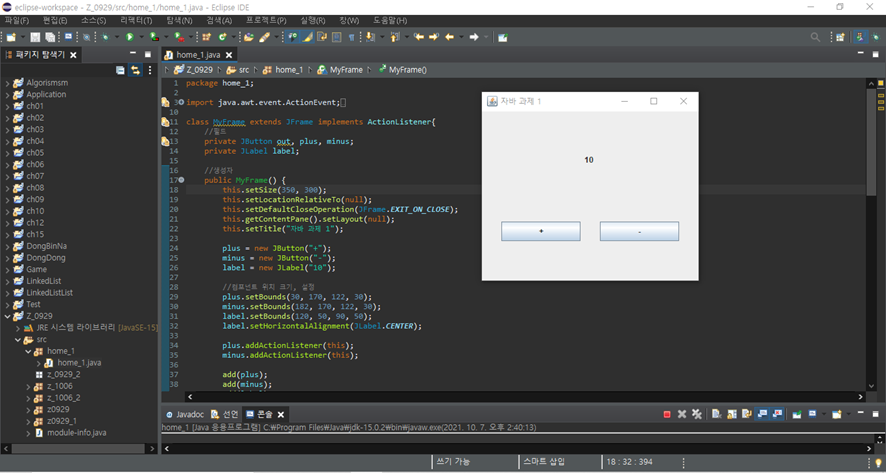Click the Save All toolbar icon
Viewport: 886px width, 473px height.
coord(50,37)
